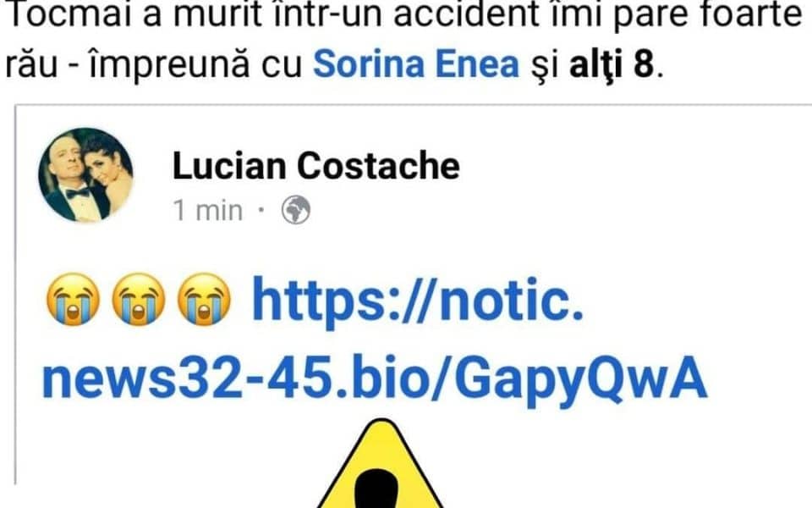This screenshot has height=508, width=812.
Task: Click the middle crying emoji
Action: [x=138, y=299]
